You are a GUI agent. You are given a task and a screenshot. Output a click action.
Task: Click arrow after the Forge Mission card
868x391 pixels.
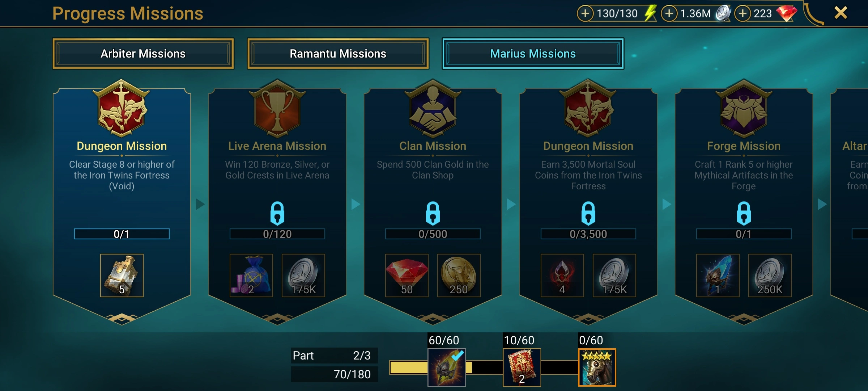tap(822, 204)
